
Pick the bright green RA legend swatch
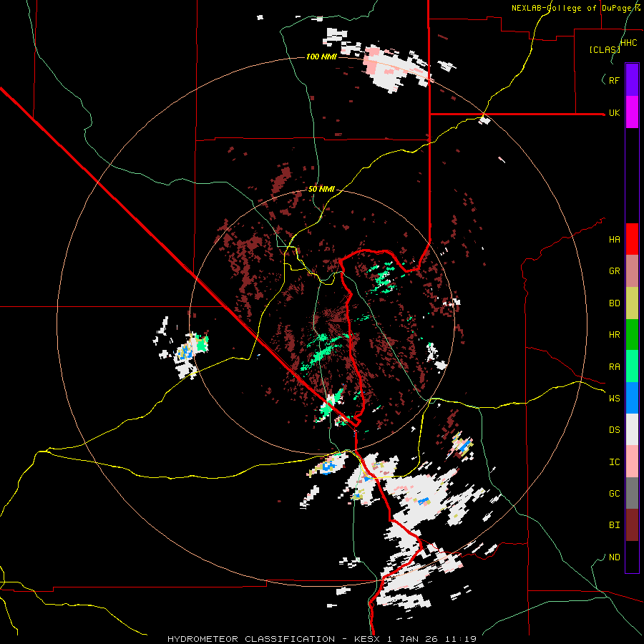tap(632, 366)
